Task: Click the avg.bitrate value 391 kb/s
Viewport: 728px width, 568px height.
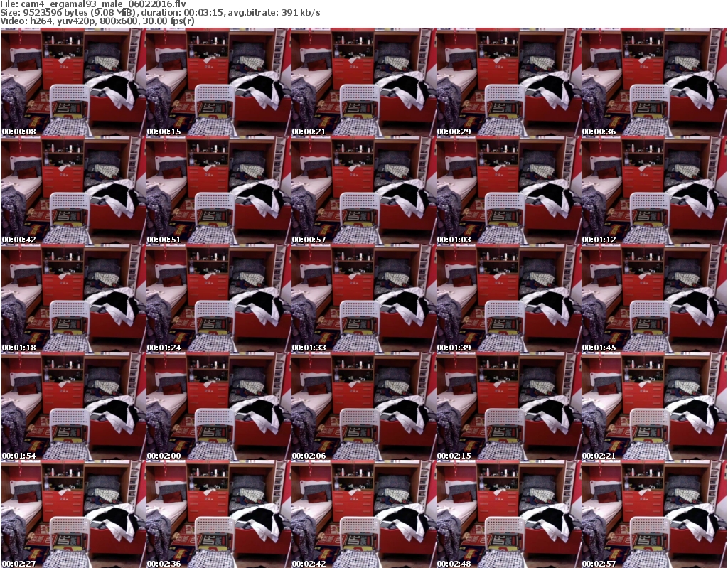Action: click(301, 13)
